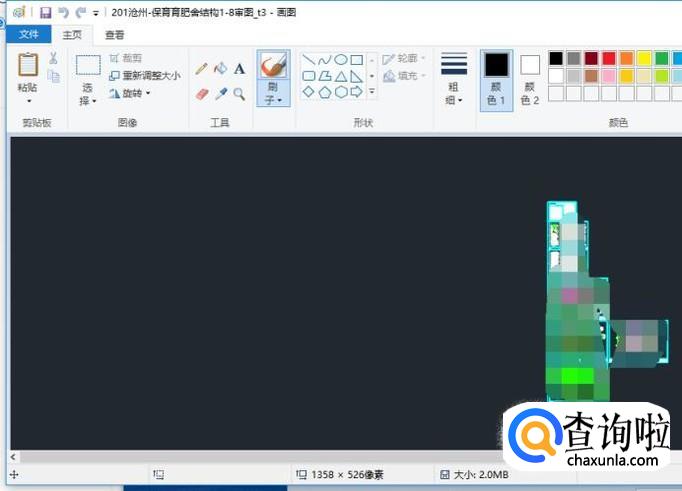682x491 pixels.
Task: Pick the dark red color swatch
Action: point(592,58)
